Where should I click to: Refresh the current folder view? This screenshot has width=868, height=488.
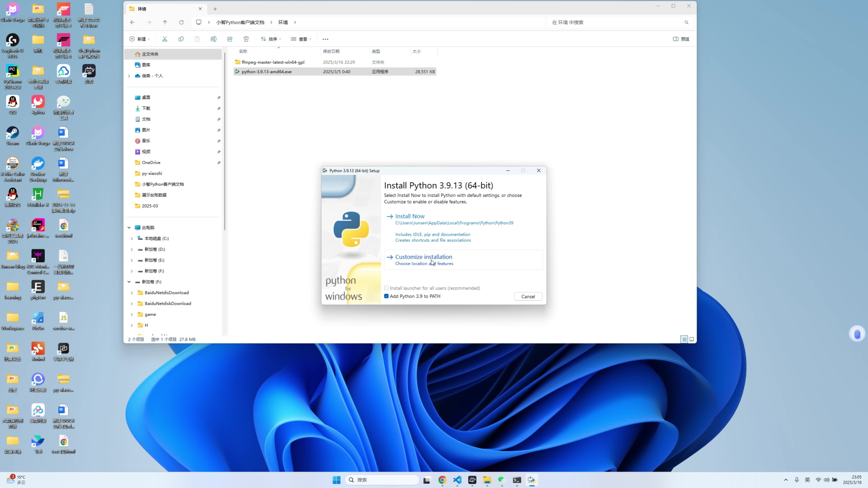click(181, 22)
